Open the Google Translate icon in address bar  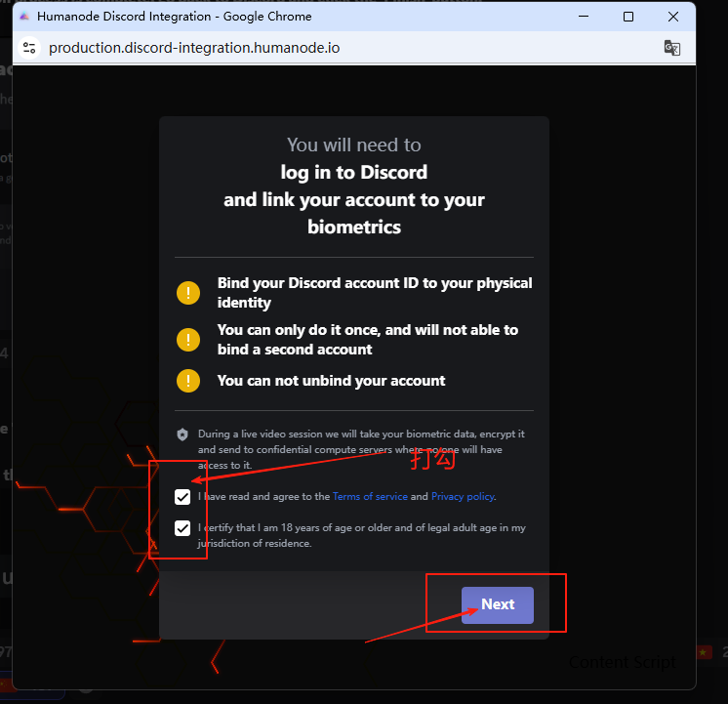671,48
